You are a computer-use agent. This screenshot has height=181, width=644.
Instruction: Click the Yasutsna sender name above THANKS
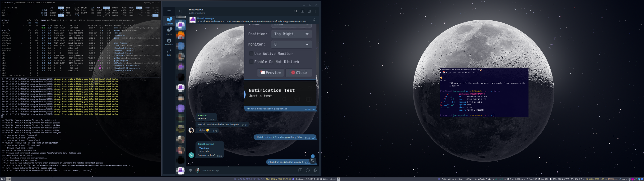pyautogui.click(x=202, y=116)
